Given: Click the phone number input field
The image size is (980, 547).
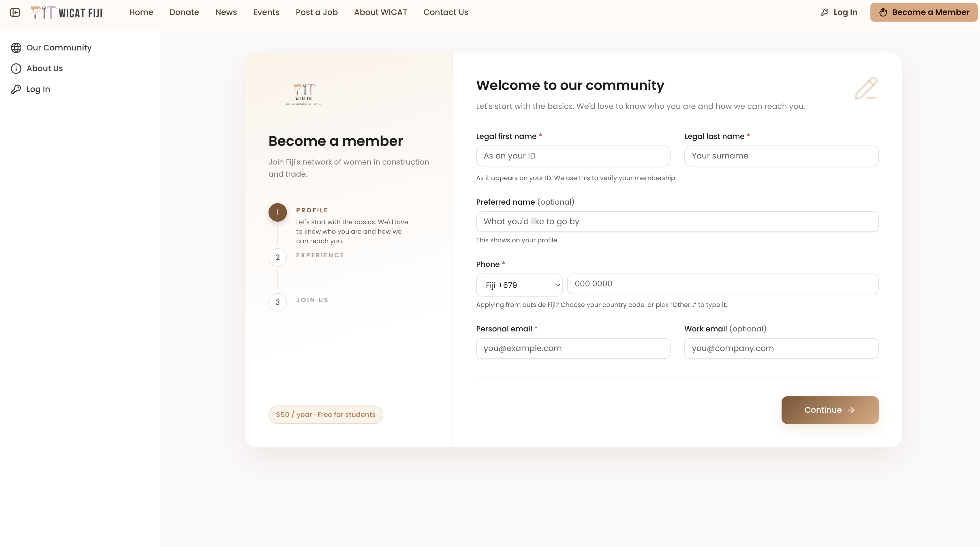Looking at the screenshot, I should click(x=723, y=284).
